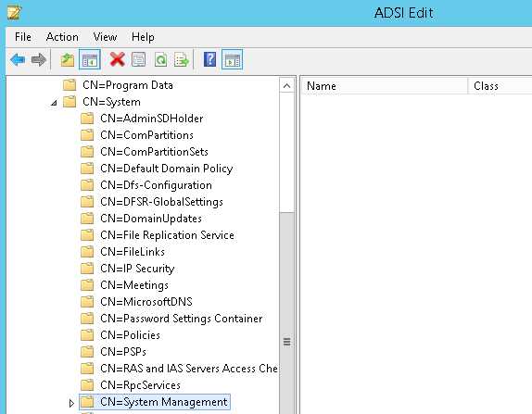Click the tree pane vertical scrollbar thumb
The image size is (532, 414).
coord(286,313)
